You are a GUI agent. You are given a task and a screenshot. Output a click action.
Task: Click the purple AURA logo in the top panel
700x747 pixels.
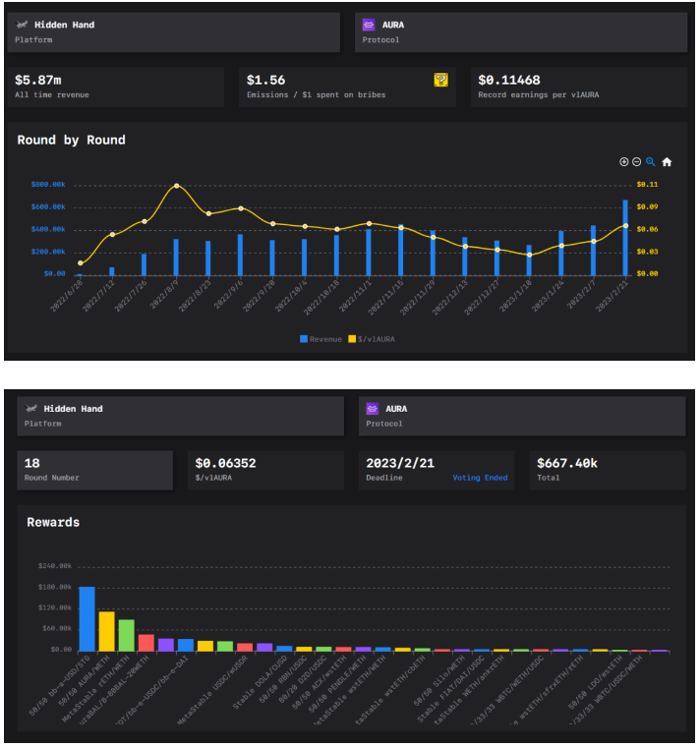[x=369, y=25]
